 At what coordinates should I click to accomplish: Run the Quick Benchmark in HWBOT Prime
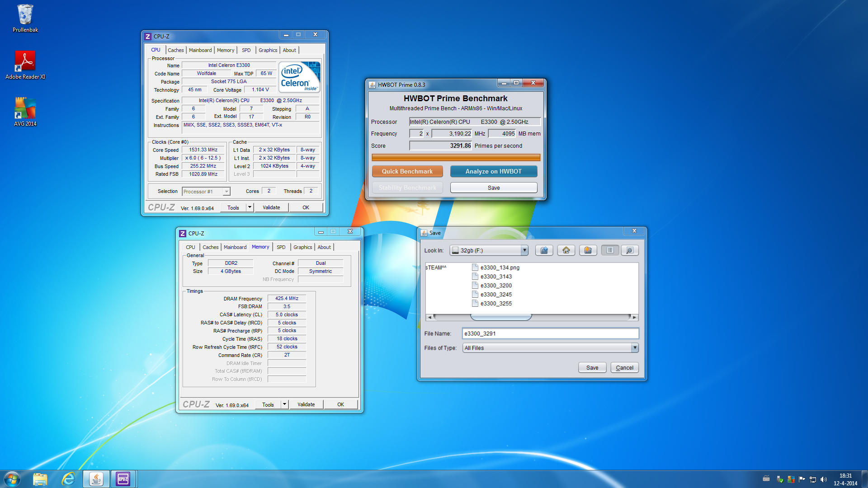pos(407,171)
